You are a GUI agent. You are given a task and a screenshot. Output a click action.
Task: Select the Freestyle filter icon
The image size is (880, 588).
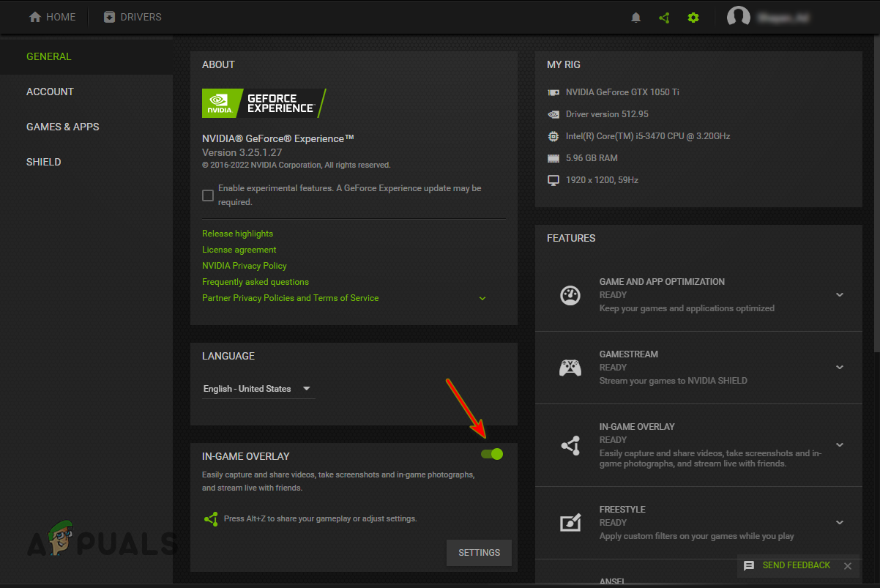[571, 523]
